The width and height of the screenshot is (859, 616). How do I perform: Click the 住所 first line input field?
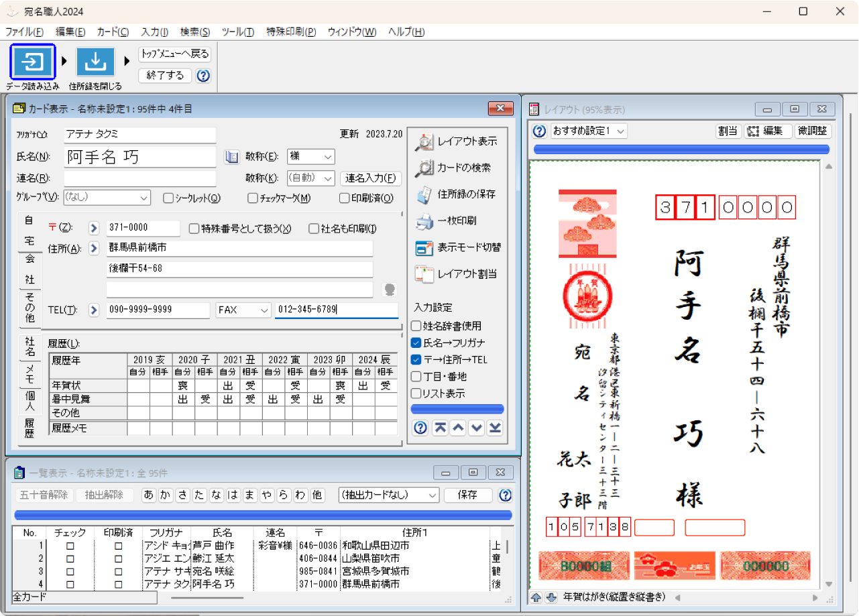pyautogui.click(x=240, y=248)
